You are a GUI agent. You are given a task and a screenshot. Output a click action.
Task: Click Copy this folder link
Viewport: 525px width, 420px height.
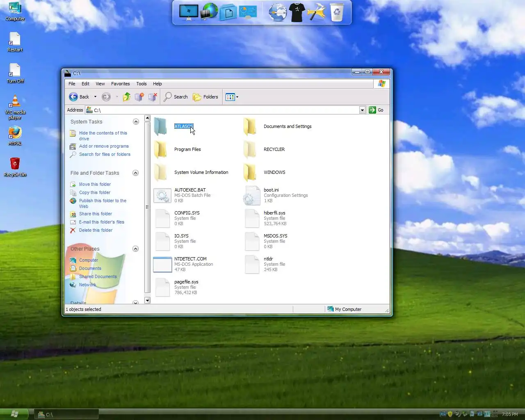pos(95,192)
